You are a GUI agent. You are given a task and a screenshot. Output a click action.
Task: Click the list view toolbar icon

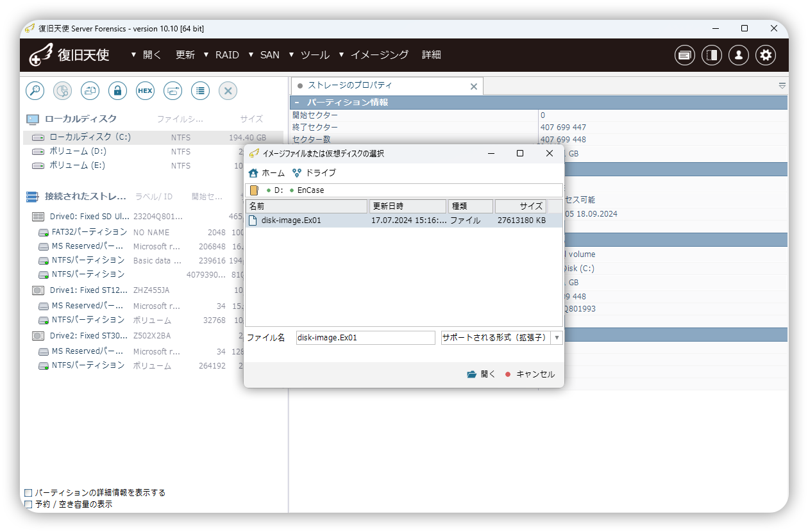(x=200, y=91)
